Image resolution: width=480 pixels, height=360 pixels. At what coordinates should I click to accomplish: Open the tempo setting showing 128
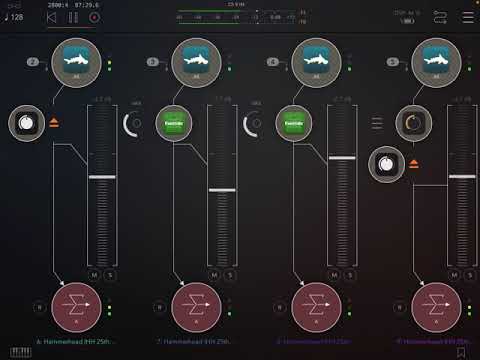[14, 17]
